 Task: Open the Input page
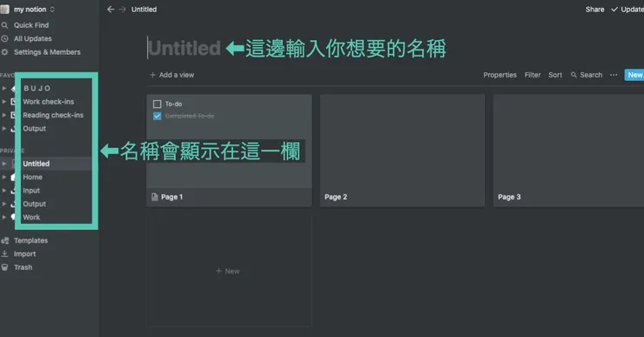pos(31,191)
